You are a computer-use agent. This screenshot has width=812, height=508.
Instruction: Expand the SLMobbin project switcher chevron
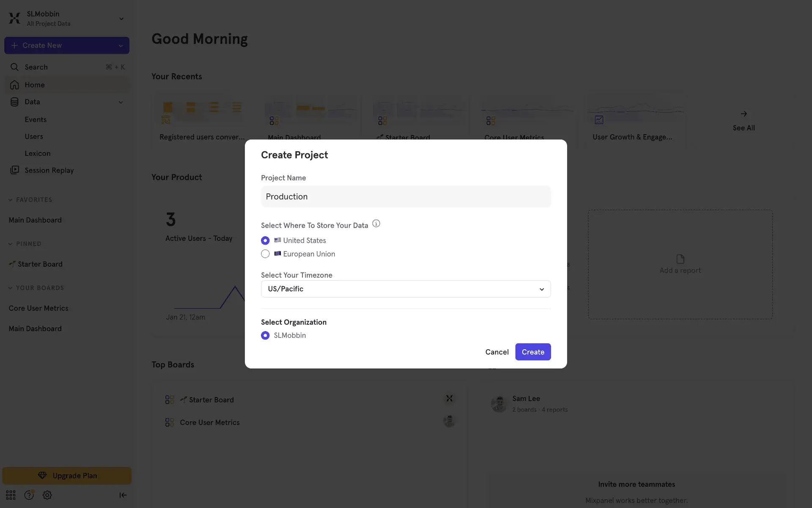coord(121,19)
